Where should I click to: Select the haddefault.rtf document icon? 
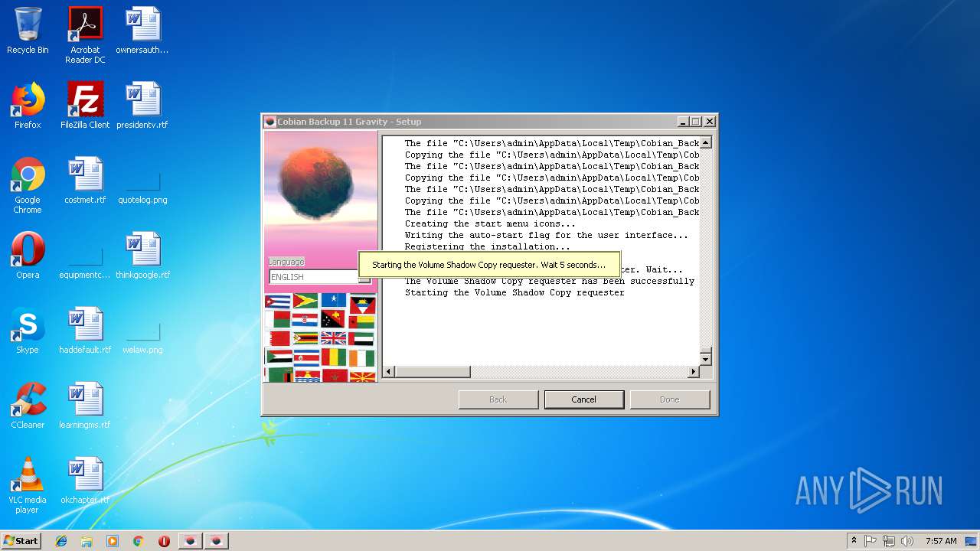pos(85,331)
